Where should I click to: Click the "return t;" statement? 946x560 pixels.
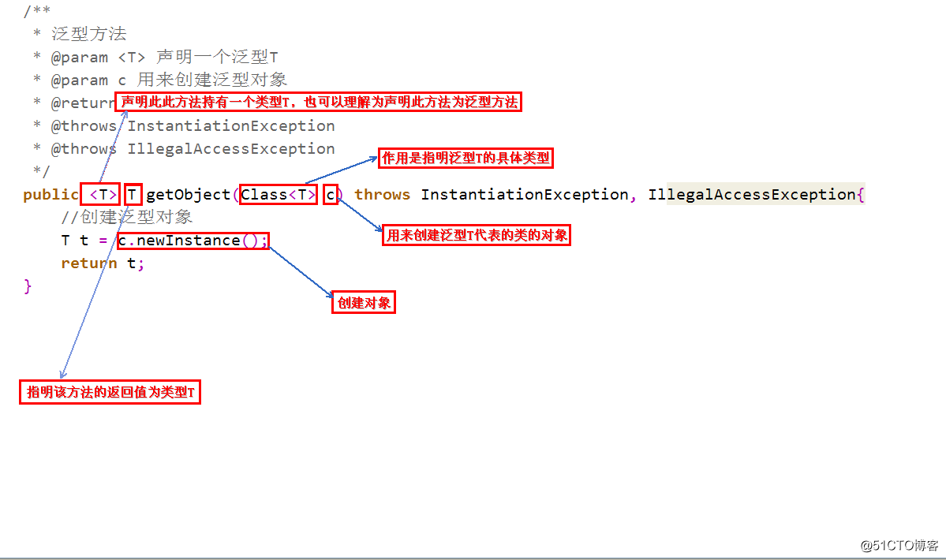[103, 263]
